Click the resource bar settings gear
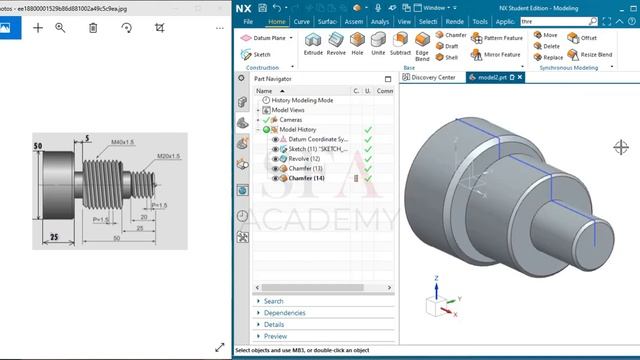 [x=242, y=78]
